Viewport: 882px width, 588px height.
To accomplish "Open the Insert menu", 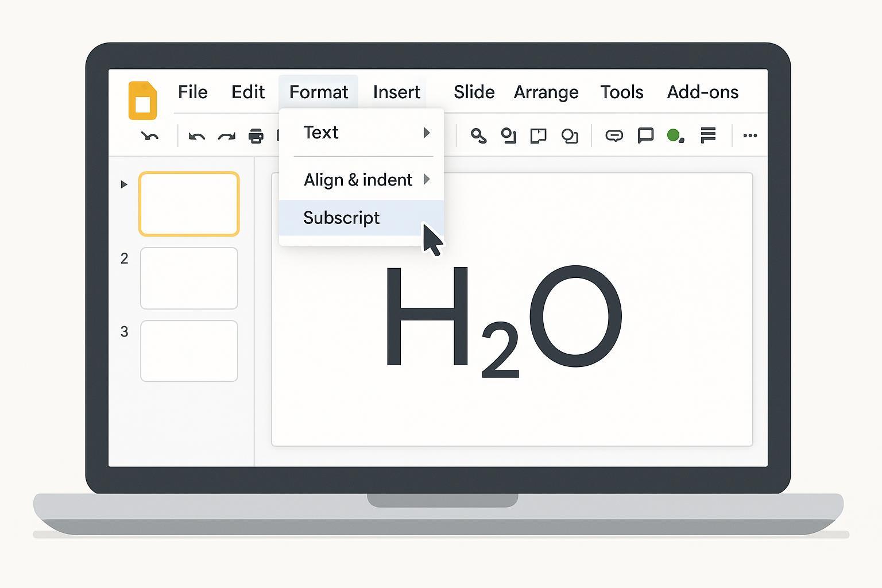I will (x=396, y=92).
